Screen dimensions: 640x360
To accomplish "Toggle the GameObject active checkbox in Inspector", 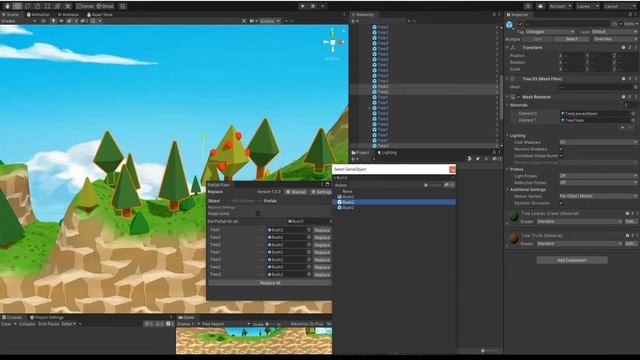I will click(x=520, y=24).
